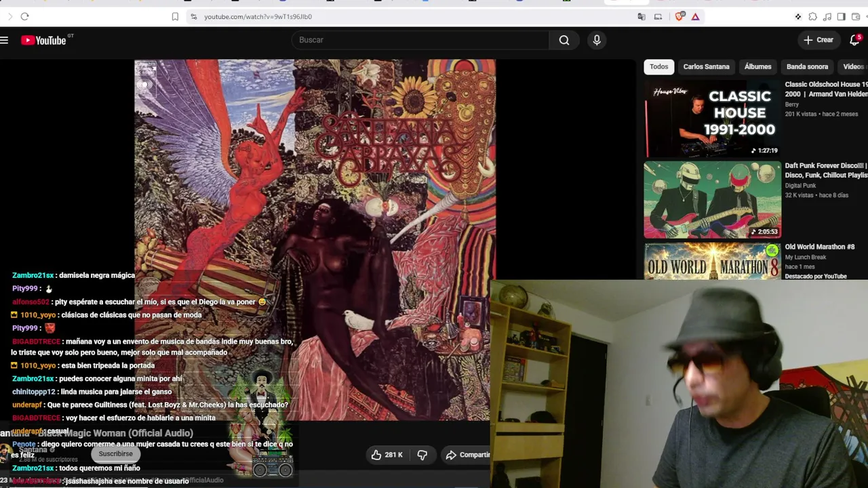Focus the Buscar search field
This screenshot has width=868, height=488.
click(420, 40)
